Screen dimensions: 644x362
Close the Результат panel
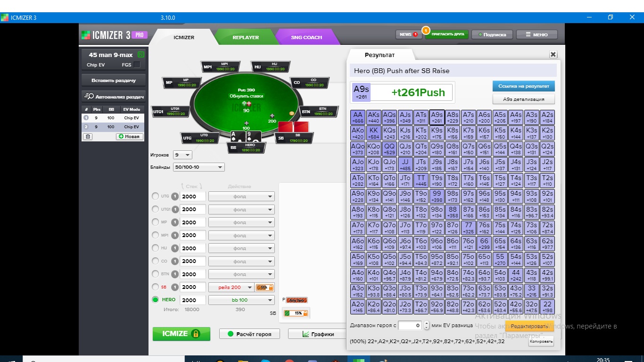553,55
